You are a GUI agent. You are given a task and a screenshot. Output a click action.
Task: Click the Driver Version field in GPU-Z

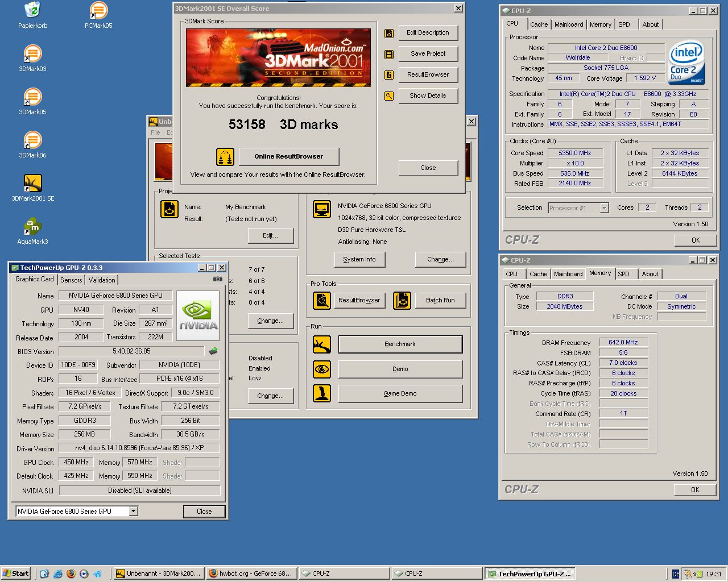pos(139,448)
